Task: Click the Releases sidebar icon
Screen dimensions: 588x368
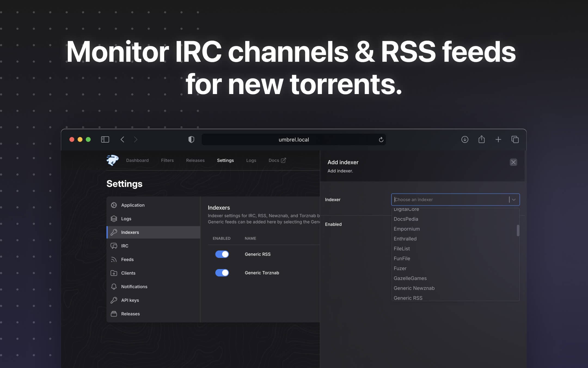Action: [x=114, y=314]
